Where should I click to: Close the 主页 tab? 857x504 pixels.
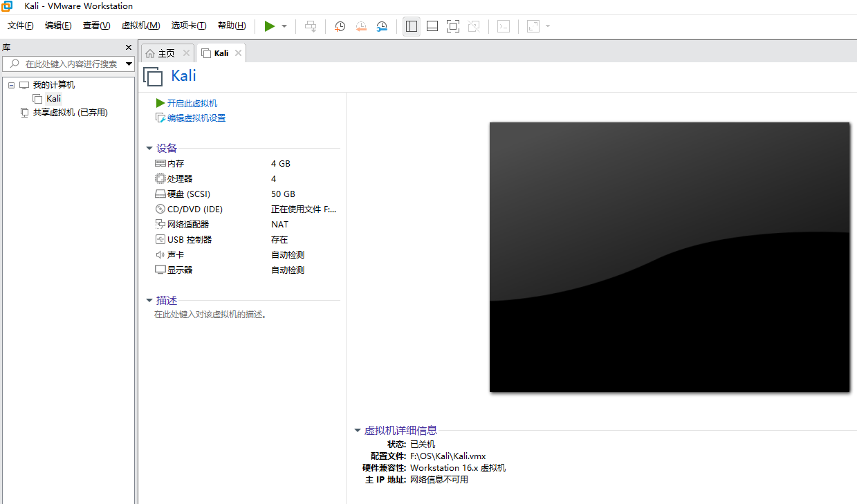(186, 53)
